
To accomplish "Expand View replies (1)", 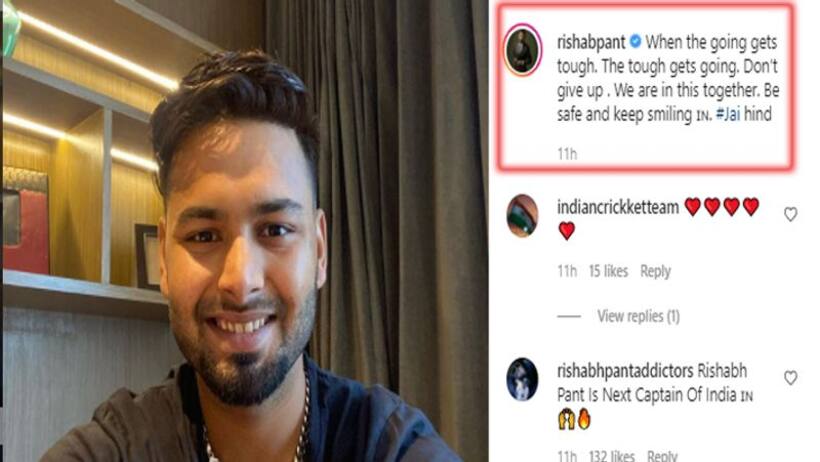I will pos(638,317).
